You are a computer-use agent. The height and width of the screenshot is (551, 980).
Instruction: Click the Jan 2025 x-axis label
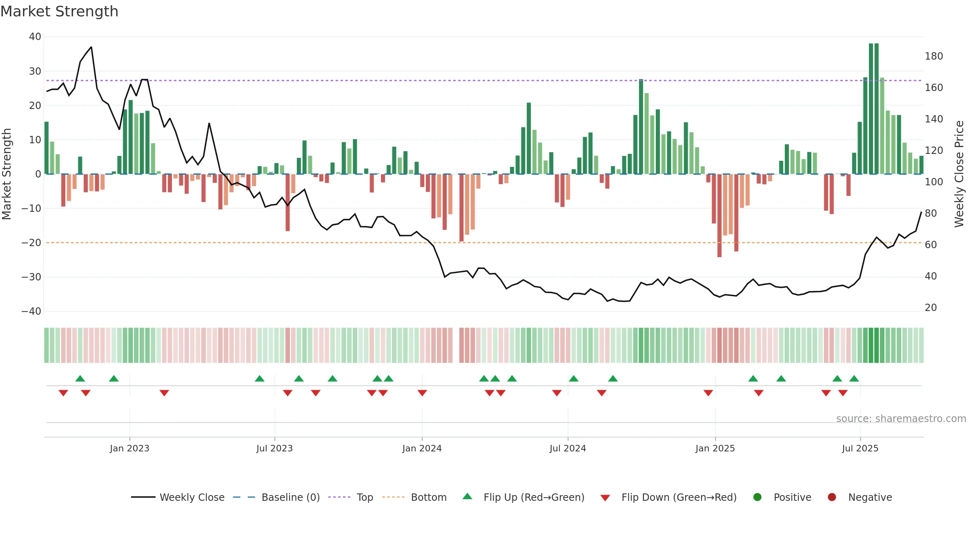tap(715, 448)
